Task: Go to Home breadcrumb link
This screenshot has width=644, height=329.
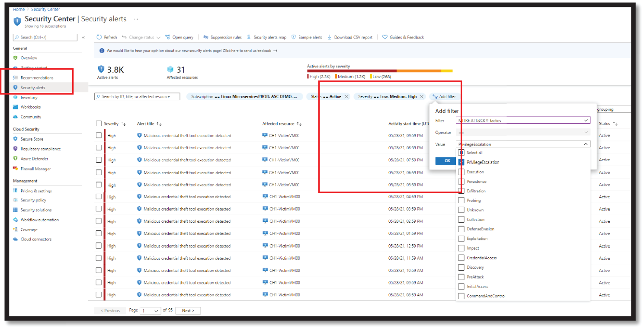Action: 19,9
